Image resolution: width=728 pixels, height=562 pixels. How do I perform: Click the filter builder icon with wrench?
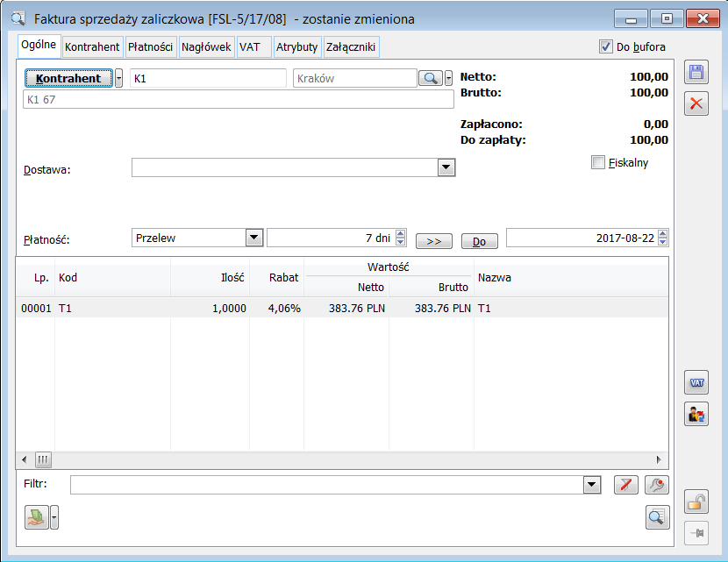tap(657, 485)
